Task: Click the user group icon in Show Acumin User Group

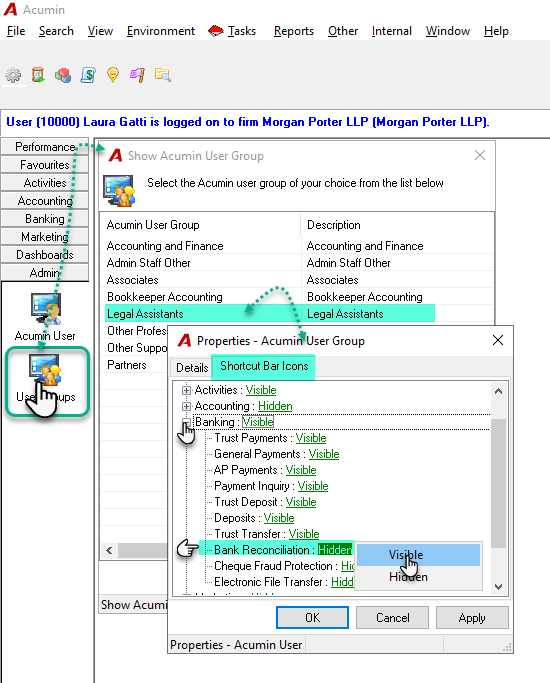Action: point(119,190)
